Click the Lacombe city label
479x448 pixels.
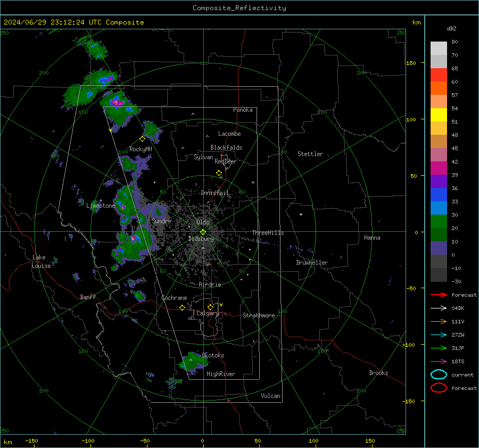pos(229,134)
